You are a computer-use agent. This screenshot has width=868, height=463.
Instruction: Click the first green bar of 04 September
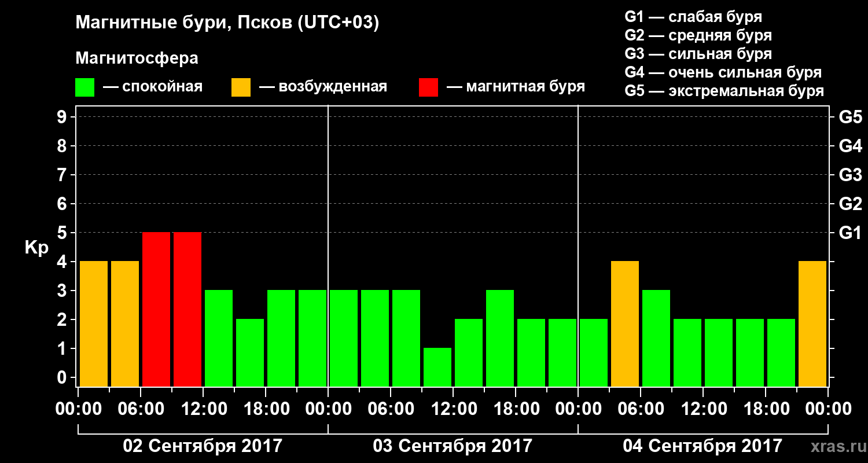pos(594,352)
